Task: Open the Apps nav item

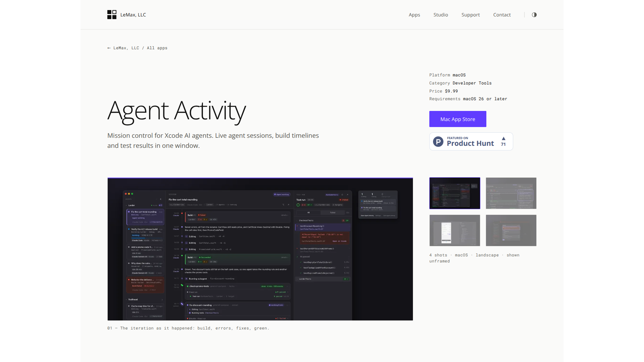Action: pyautogui.click(x=414, y=15)
